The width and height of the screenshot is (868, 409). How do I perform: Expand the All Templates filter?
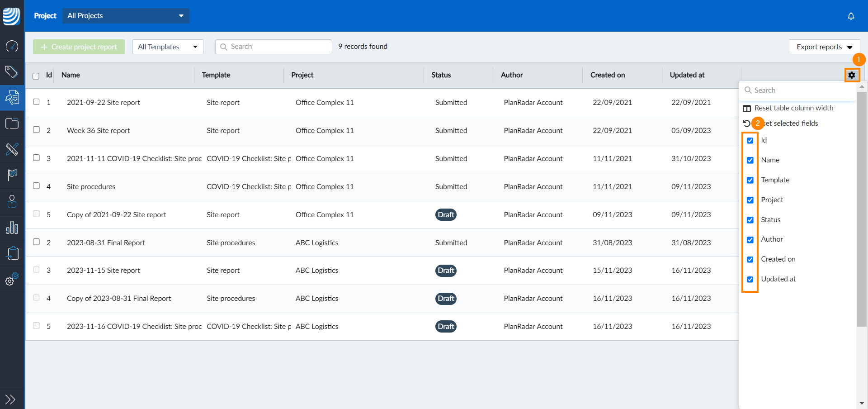(167, 46)
